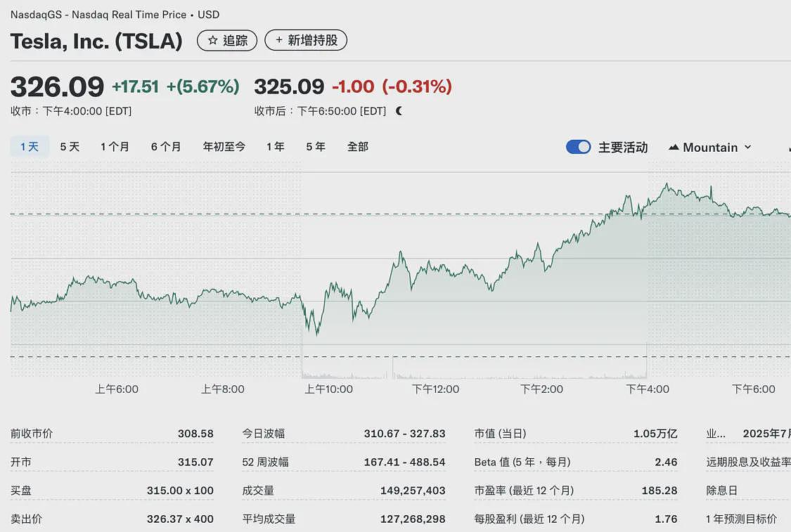The width and height of the screenshot is (791, 532).
Task: Click the 前收市价 value 308.58
Action: (x=195, y=434)
